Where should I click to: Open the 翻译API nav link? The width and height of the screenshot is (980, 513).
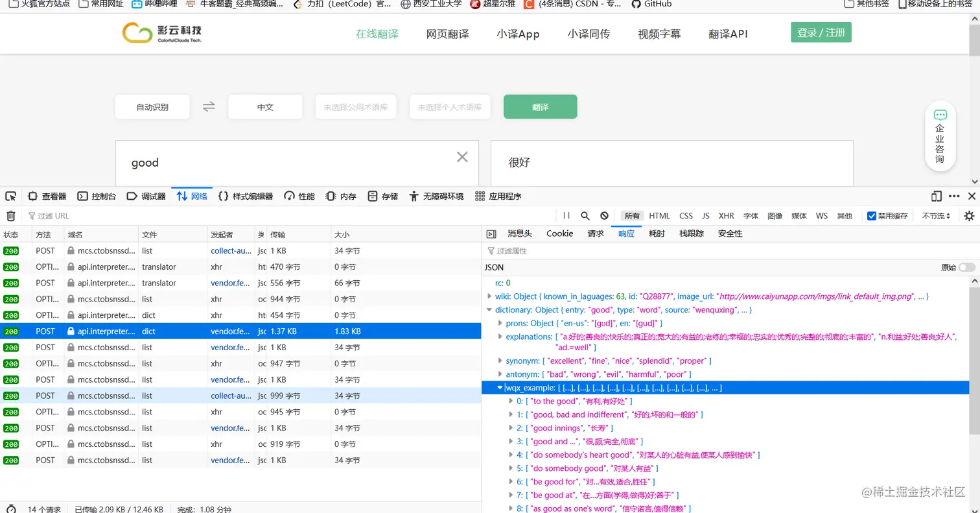tap(728, 34)
